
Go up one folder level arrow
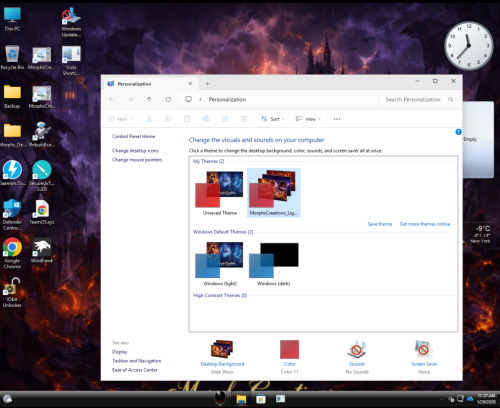[x=149, y=99]
